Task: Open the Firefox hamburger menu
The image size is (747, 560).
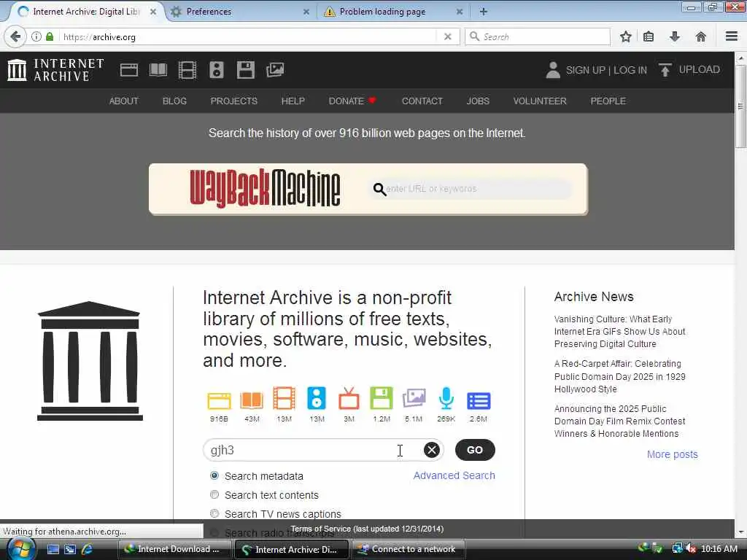Action: pyautogui.click(x=732, y=36)
